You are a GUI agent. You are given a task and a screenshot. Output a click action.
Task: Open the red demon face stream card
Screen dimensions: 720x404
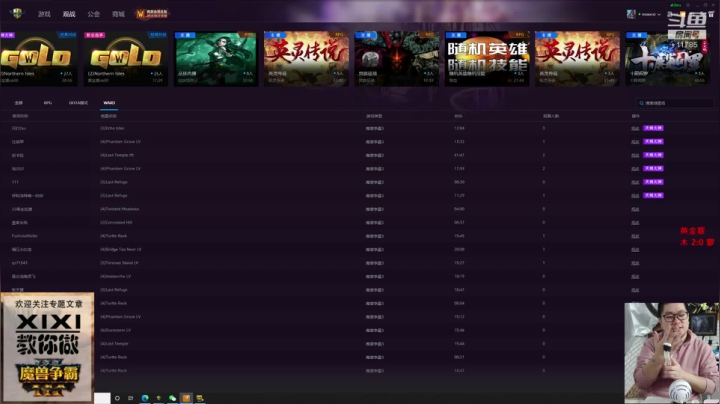coord(397,59)
